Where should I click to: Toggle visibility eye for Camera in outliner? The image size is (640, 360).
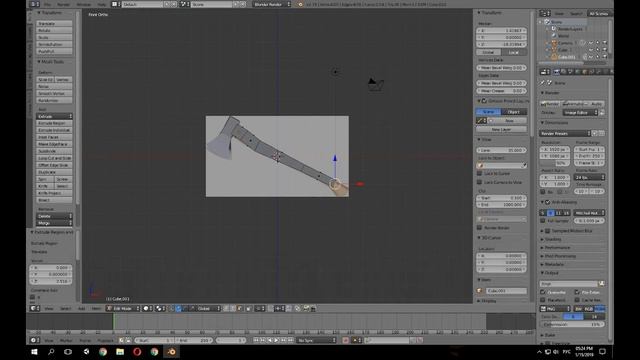591,43
